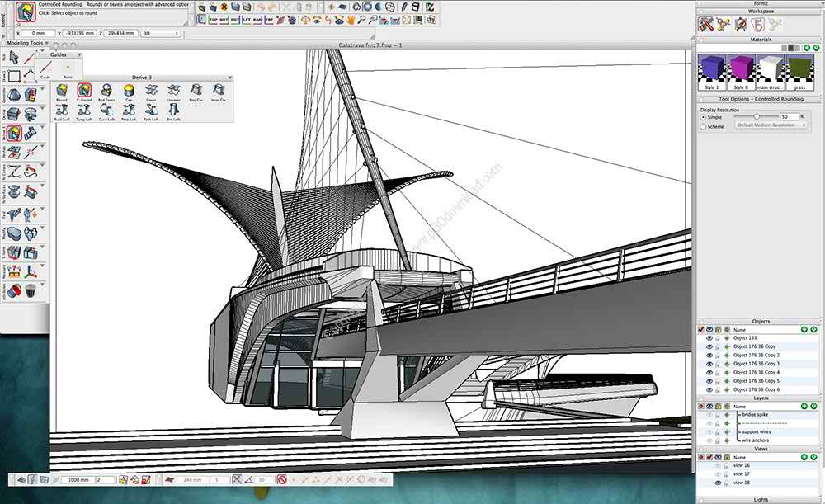825x504 pixels.
Task: Open the Objects list options green down arrow
Action: tap(814, 329)
